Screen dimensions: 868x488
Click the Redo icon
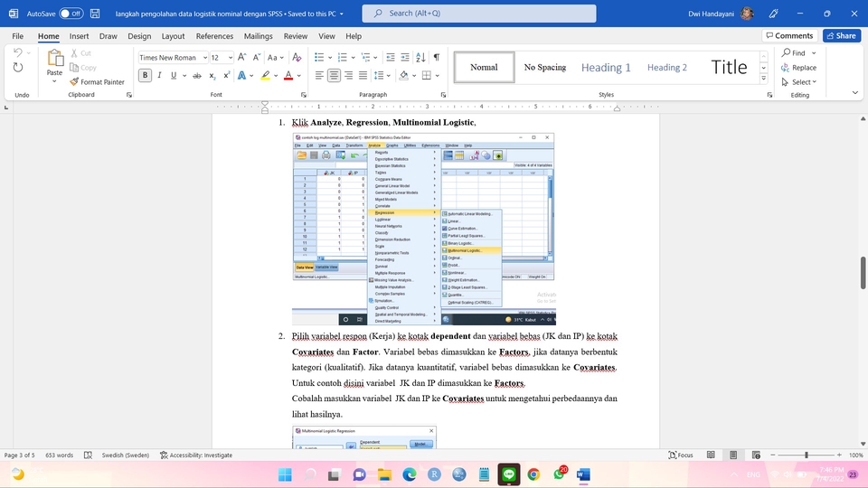coord(18,68)
